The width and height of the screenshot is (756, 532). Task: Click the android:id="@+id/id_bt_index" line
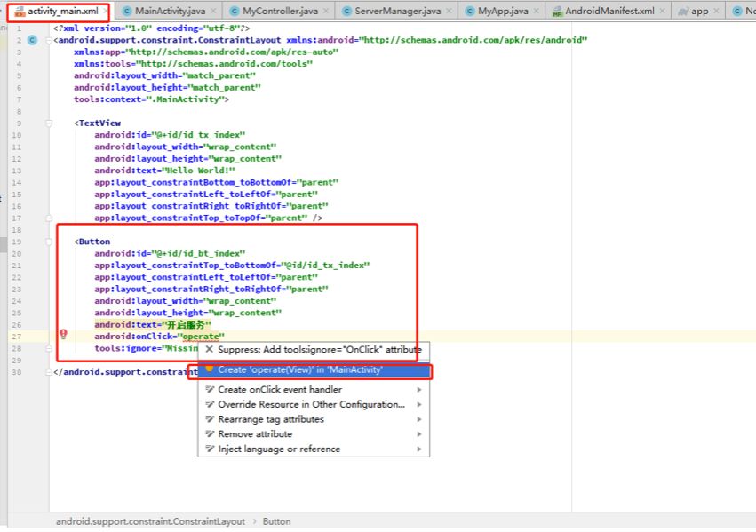[x=170, y=253]
